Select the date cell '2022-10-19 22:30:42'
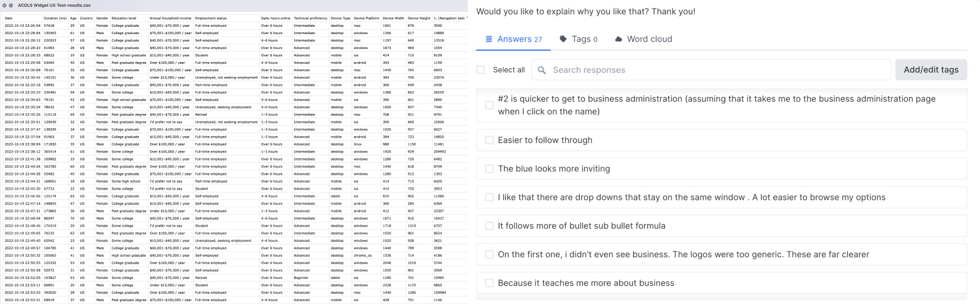This screenshot has height=304, width=980. (22, 77)
